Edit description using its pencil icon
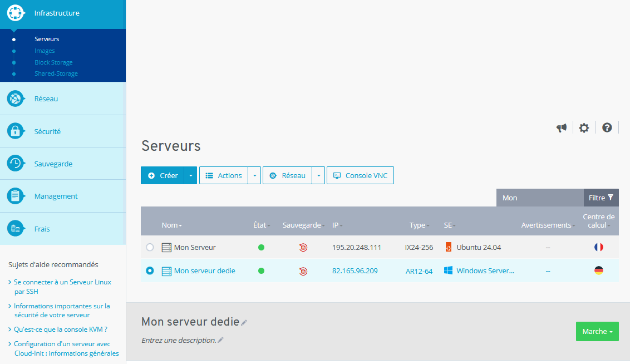630x364 pixels. click(x=220, y=340)
